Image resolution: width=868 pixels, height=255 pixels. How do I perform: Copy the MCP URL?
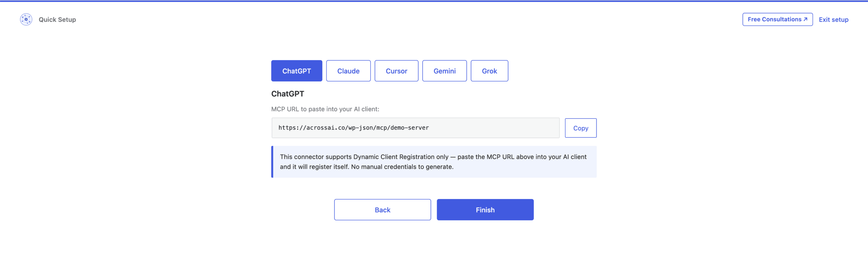pyautogui.click(x=580, y=128)
